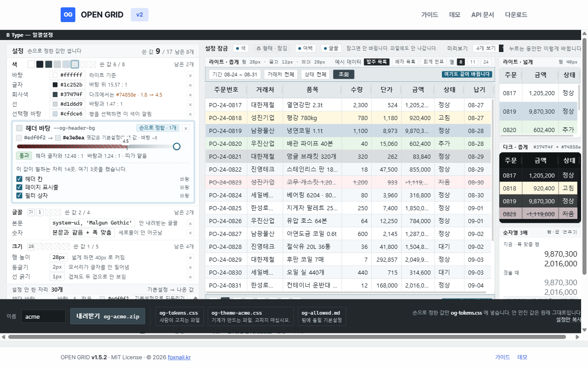Select the PO-24-0823 struck-through order row

pos(349,182)
